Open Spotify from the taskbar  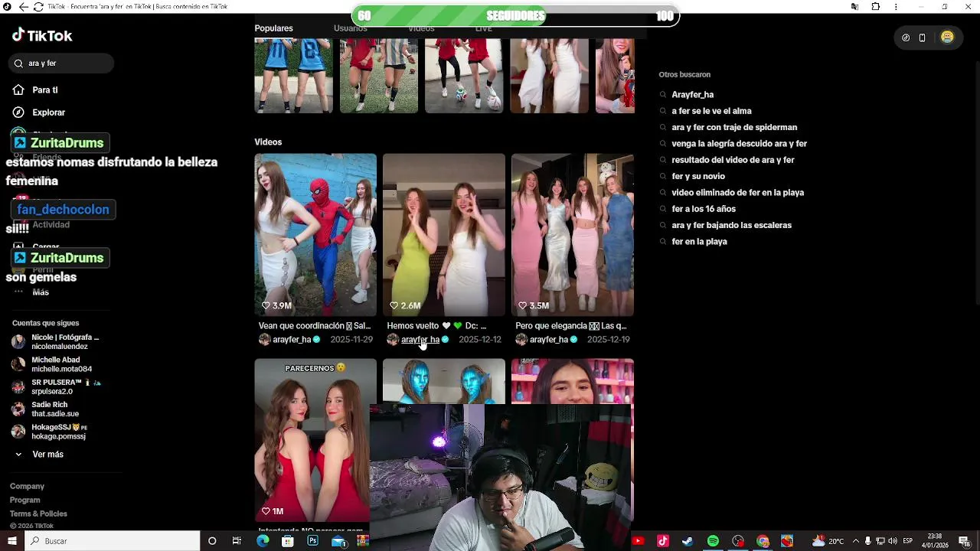[713, 541]
